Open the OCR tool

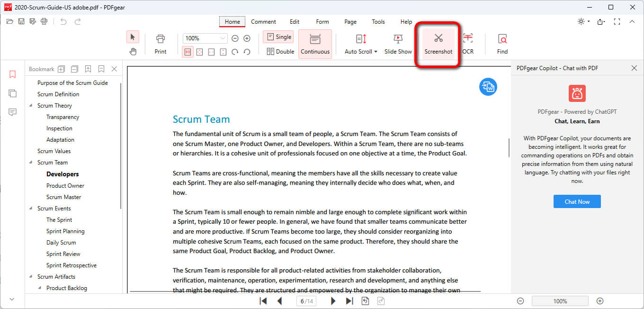click(468, 43)
